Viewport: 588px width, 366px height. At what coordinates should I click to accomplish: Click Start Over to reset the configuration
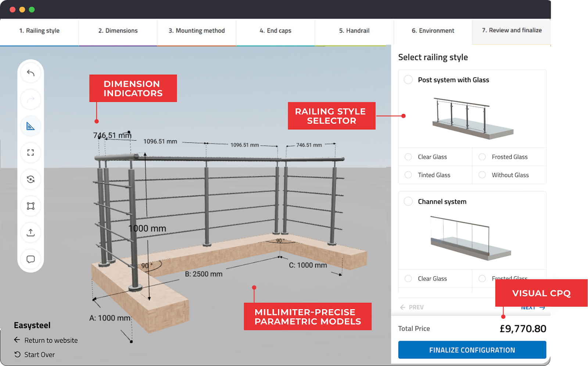point(39,354)
